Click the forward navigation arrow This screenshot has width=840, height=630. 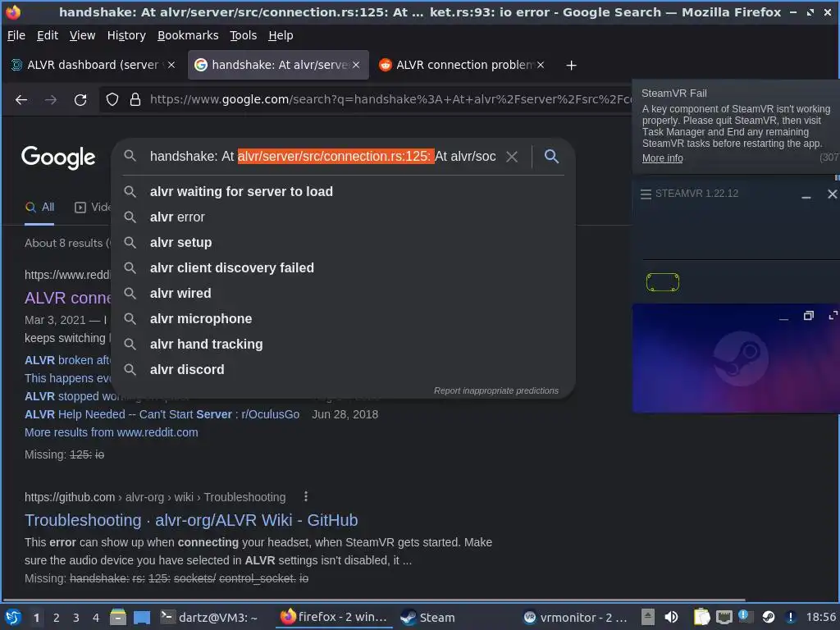pyautogui.click(x=51, y=99)
